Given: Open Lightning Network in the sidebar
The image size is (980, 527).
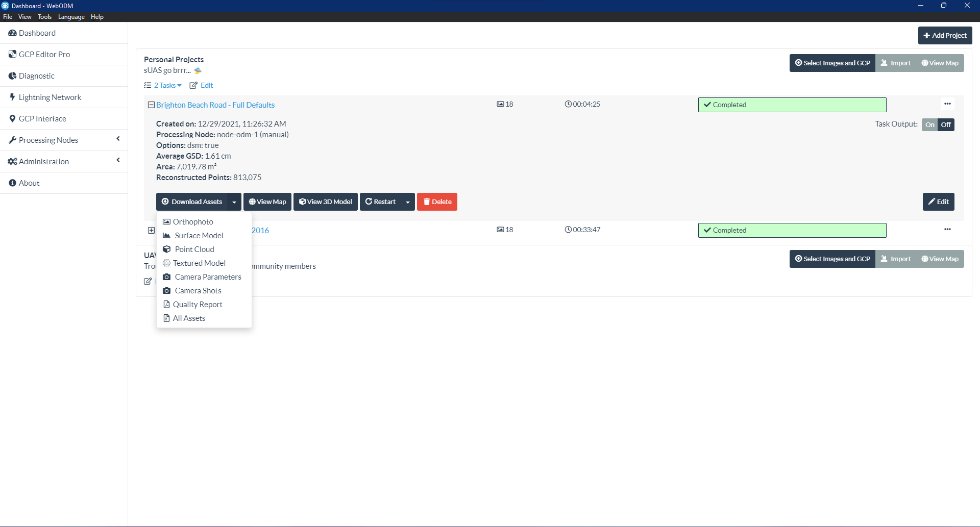Looking at the screenshot, I should [50, 97].
